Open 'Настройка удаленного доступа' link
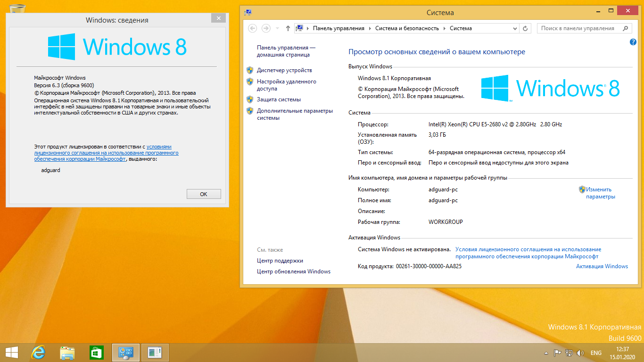Screen dimensions: 644x362 pos(287,85)
